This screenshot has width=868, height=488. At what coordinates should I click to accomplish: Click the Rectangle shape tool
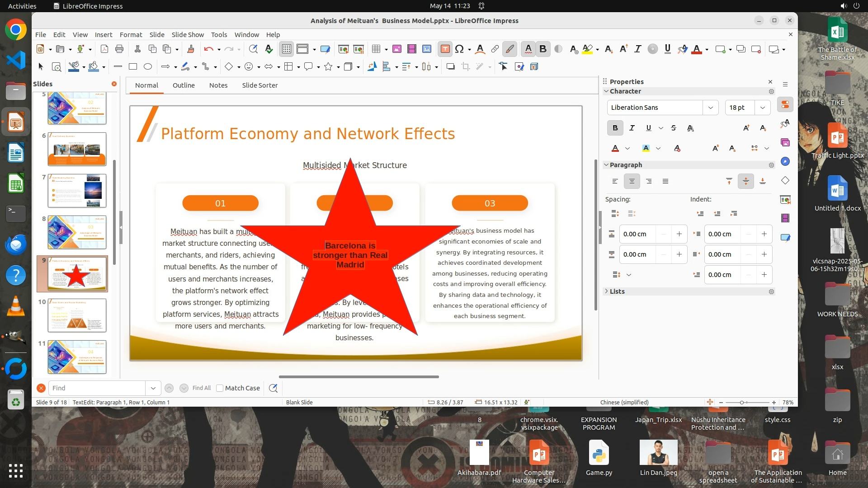tap(133, 67)
